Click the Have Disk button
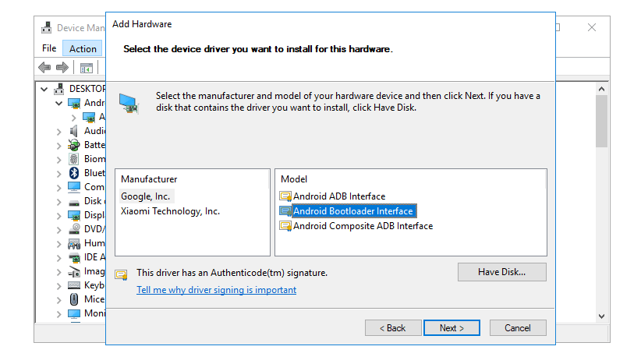The image size is (641, 364). [x=502, y=272]
